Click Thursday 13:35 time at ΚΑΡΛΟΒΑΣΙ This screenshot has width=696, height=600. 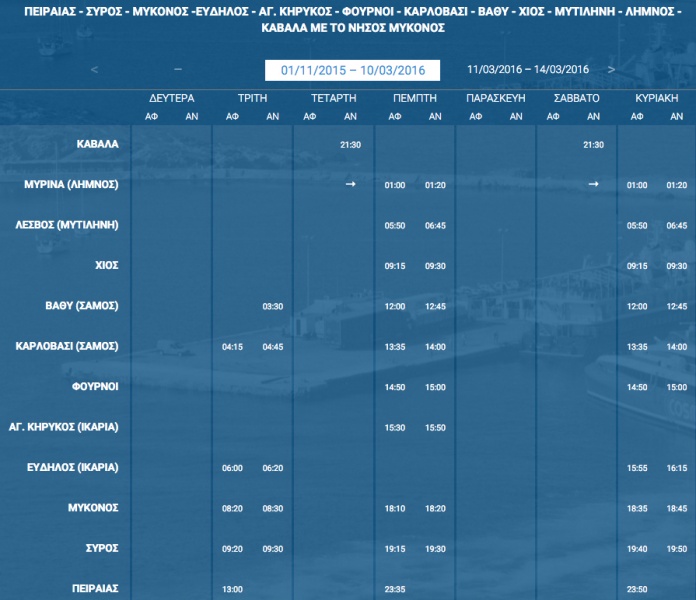pyautogui.click(x=395, y=347)
